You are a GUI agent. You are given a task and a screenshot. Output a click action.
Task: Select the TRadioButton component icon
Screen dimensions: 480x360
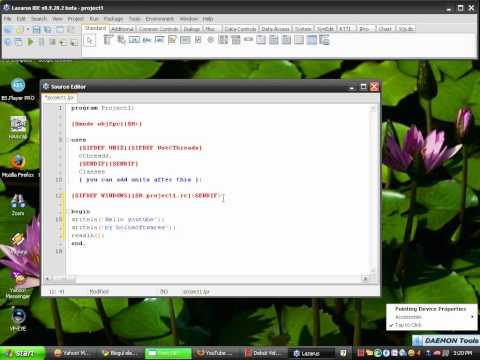tap(211, 40)
